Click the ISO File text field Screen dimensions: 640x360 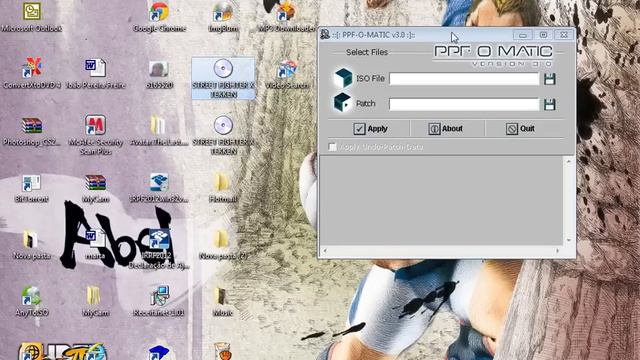pos(464,79)
